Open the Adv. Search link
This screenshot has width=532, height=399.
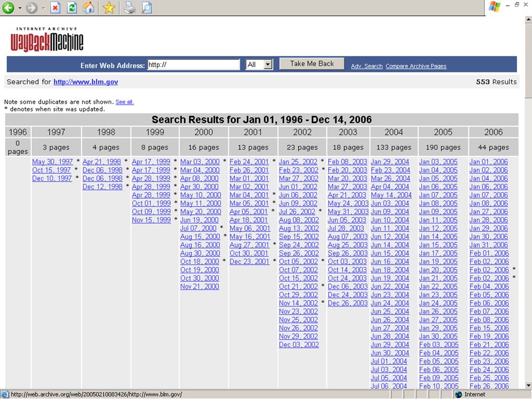coord(367,66)
